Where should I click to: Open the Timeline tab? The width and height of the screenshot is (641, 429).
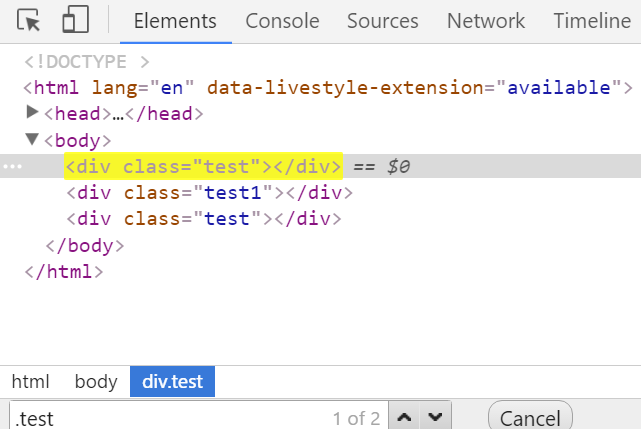(592, 21)
